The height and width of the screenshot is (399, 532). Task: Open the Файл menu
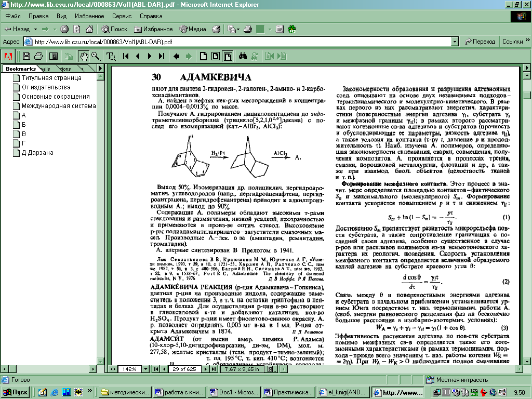point(13,16)
